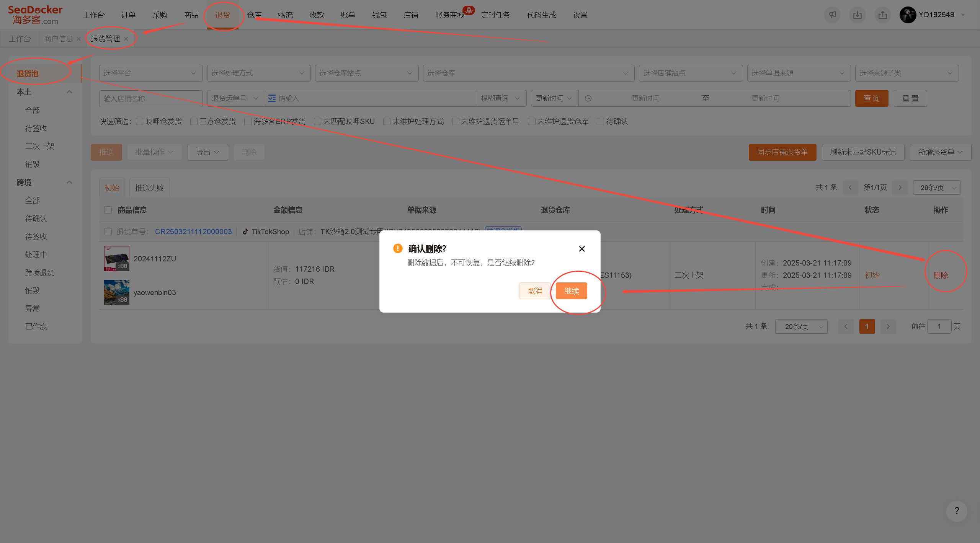Expand the 新增退货单 dropdown button
980x543 pixels.
pos(940,152)
